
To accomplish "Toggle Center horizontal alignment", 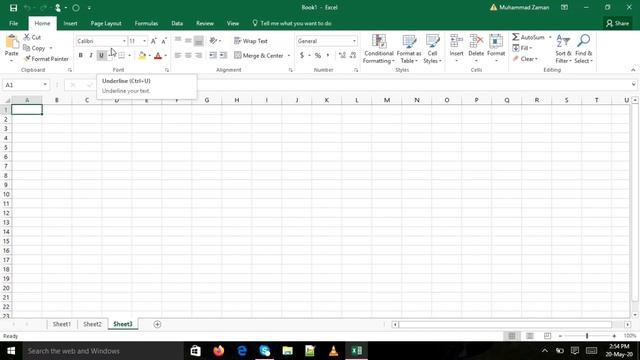I will (188, 55).
